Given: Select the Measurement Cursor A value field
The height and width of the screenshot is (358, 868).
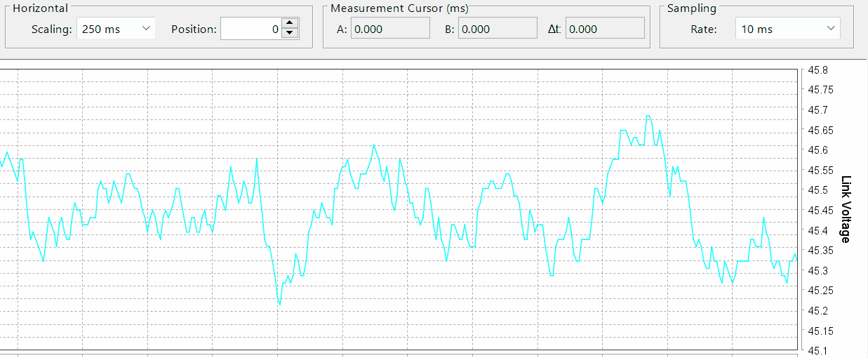Looking at the screenshot, I should point(390,29).
